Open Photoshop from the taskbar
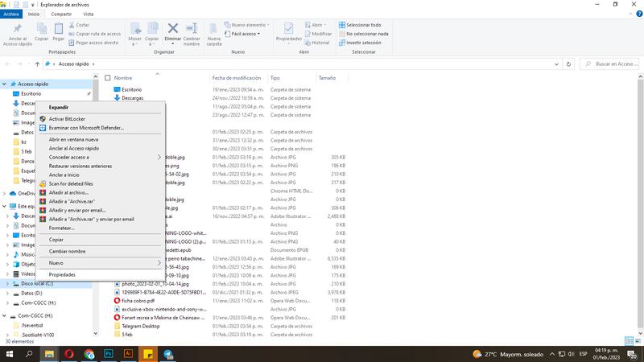This screenshot has width=644, height=362. tap(109, 354)
